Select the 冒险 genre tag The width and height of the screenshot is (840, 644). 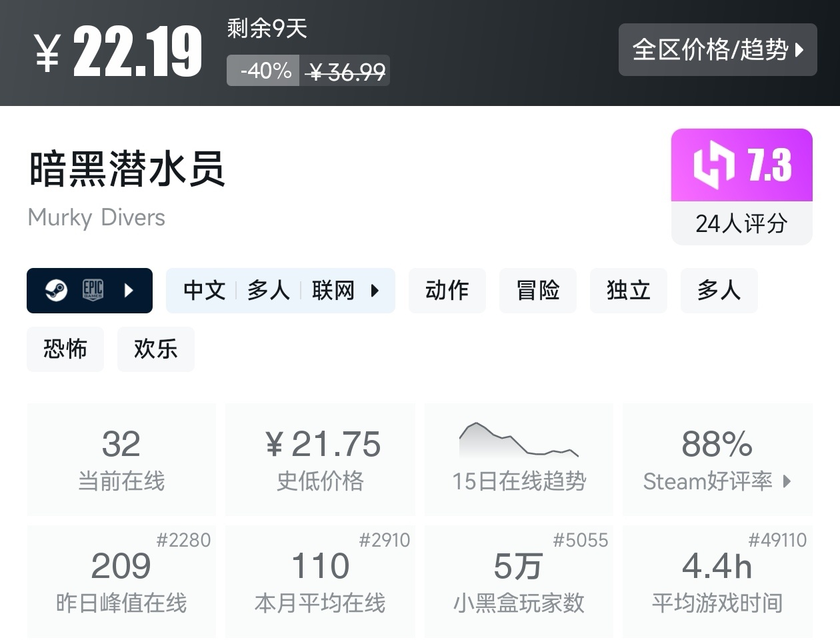click(x=537, y=290)
